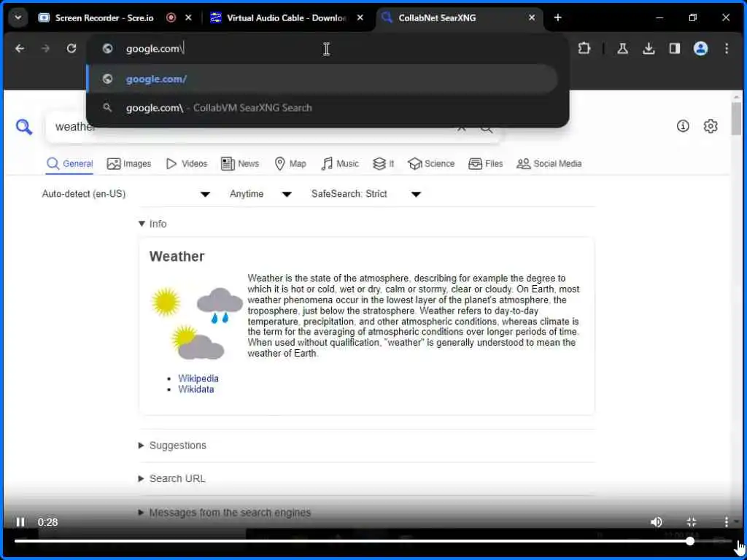Click the 0:28 video timestamp
The image size is (747, 560).
pyautogui.click(x=47, y=522)
